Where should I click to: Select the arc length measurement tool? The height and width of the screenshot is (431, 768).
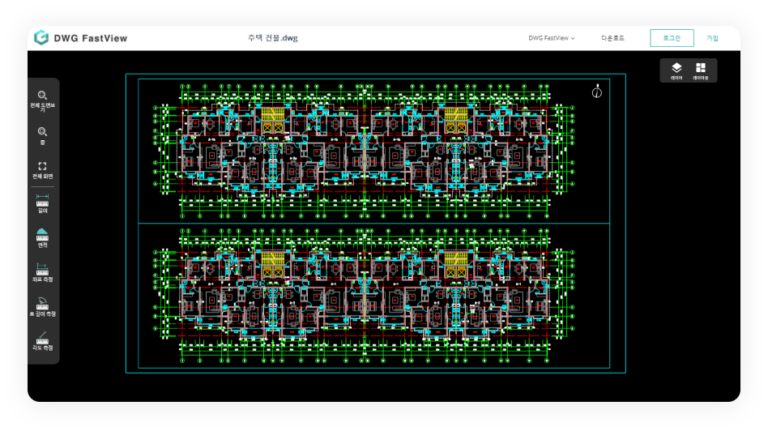point(43,307)
